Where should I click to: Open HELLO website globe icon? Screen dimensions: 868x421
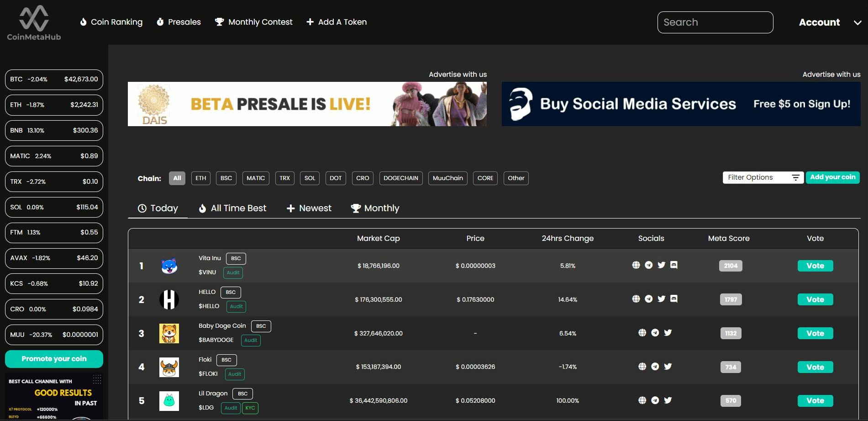(x=636, y=298)
